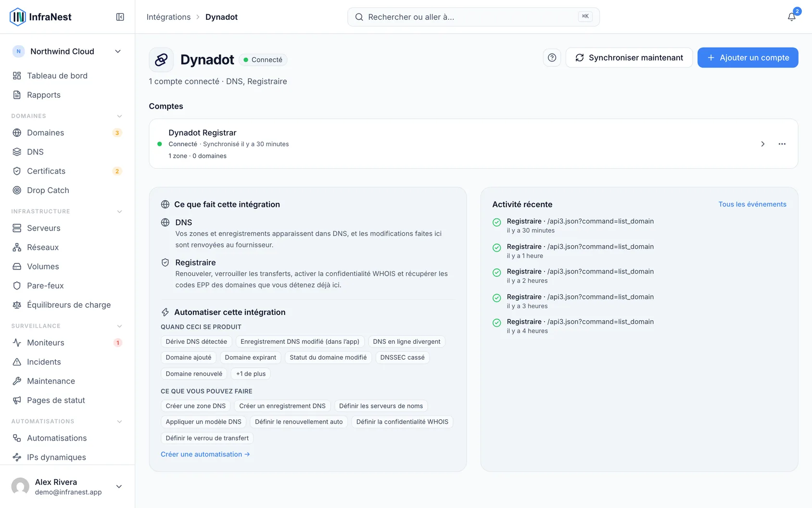The image size is (812, 508).
Task: Select DNS en ligne divergent chip
Action: coord(406,341)
